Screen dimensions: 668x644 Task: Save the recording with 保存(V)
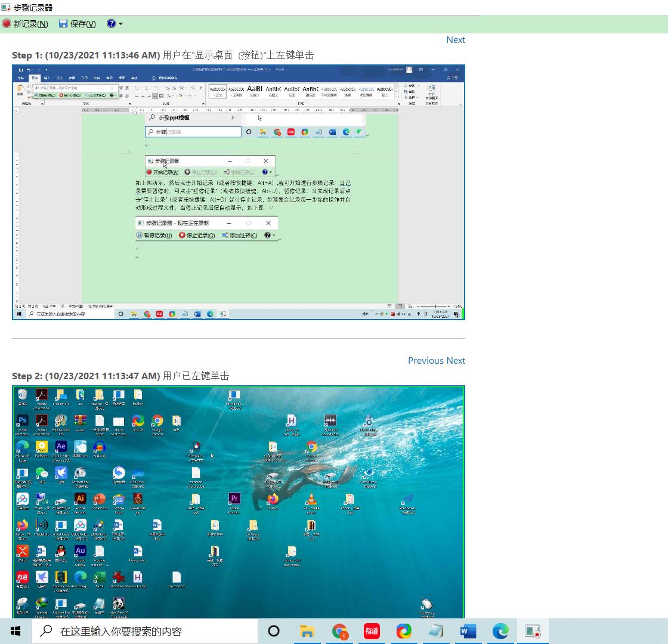click(78, 24)
